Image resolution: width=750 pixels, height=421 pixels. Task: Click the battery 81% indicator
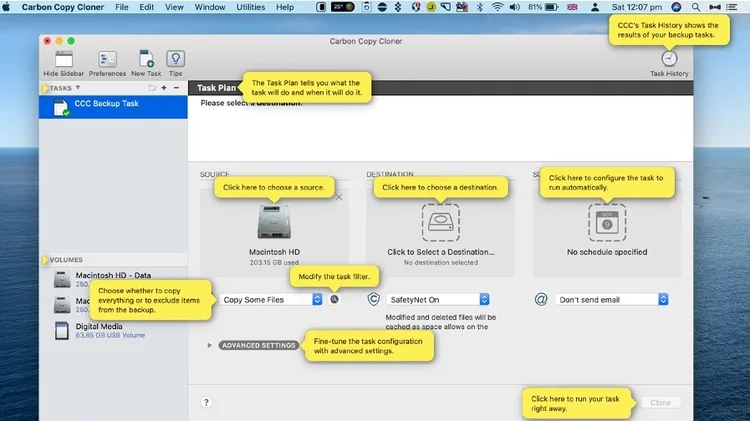pos(543,7)
